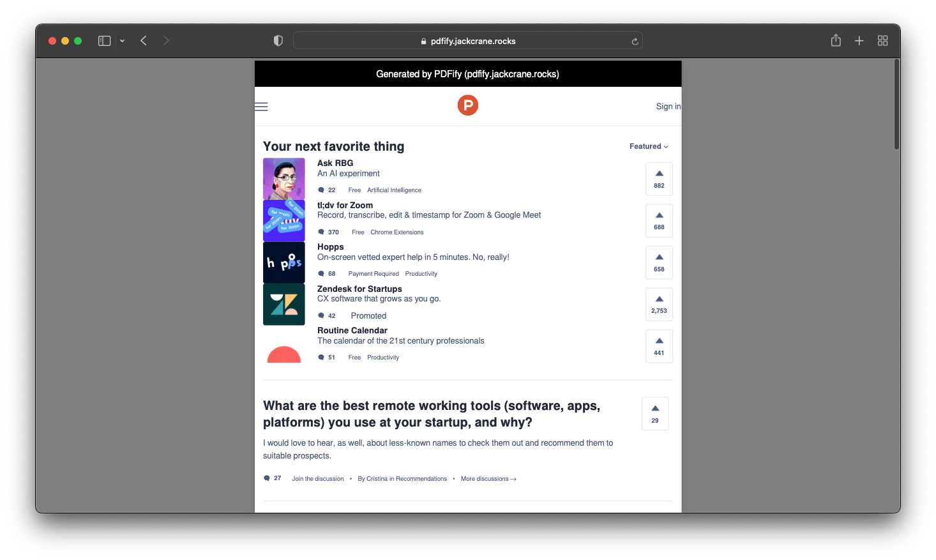Upvote Routine Calendar with 441 votes

click(x=659, y=346)
